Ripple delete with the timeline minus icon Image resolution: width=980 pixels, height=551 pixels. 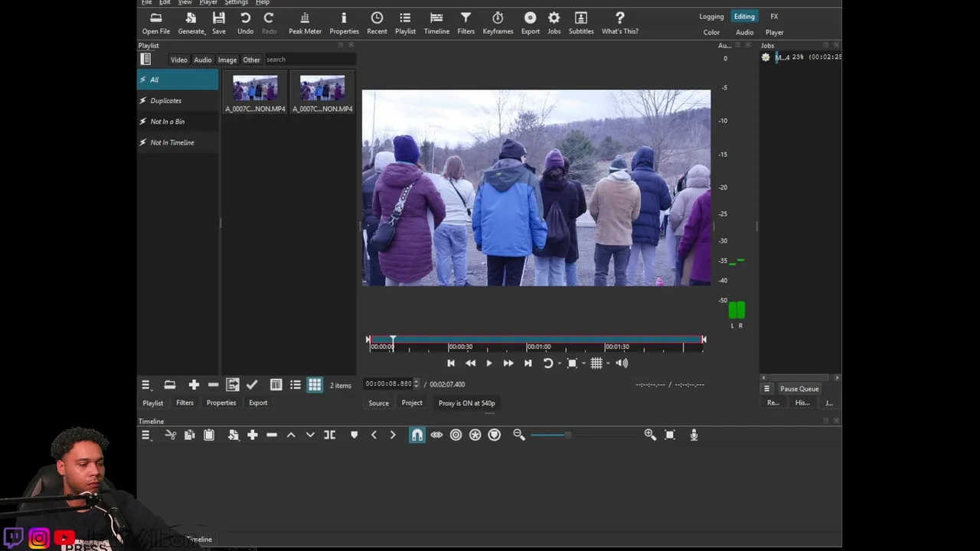pos(272,435)
